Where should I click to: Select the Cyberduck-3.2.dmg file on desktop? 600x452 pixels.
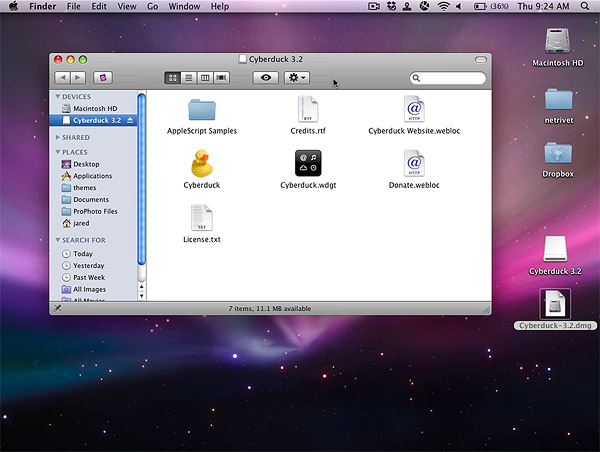[x=555, y=304]
